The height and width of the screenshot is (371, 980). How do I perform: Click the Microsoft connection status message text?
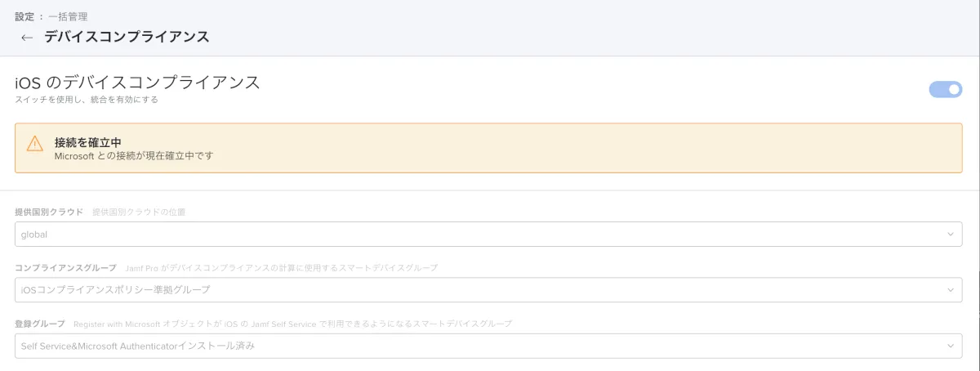coord(133,155)
